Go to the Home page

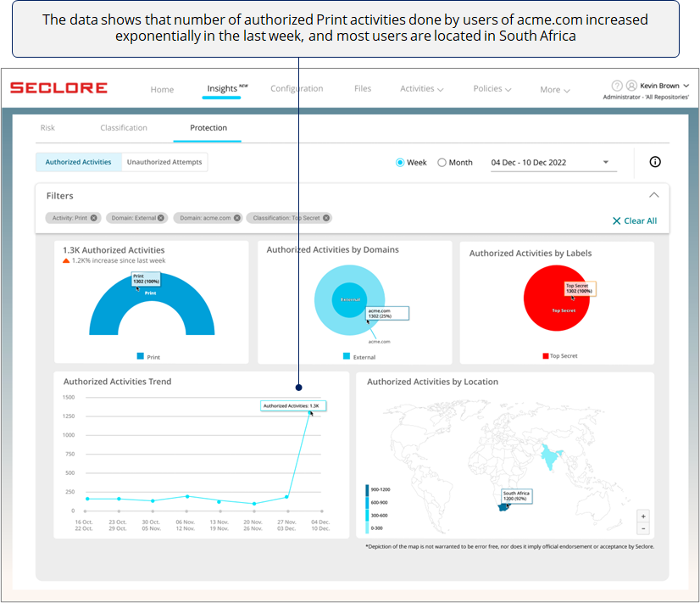pyautogui.click(x=162, y=90)
